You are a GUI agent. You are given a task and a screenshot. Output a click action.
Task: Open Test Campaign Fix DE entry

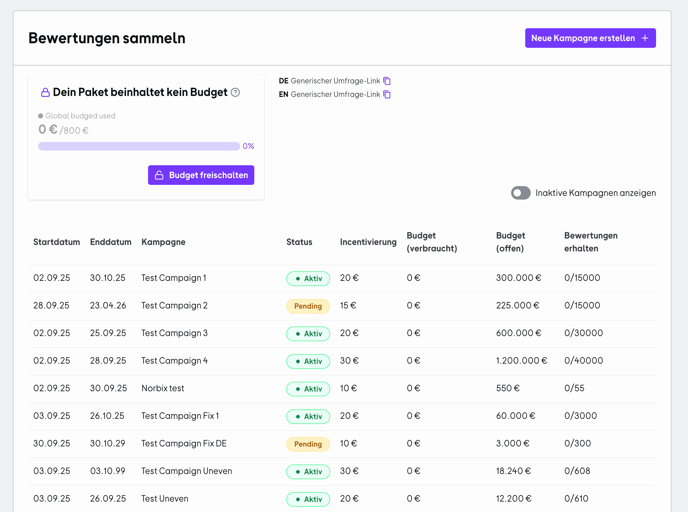coord(184,443)
